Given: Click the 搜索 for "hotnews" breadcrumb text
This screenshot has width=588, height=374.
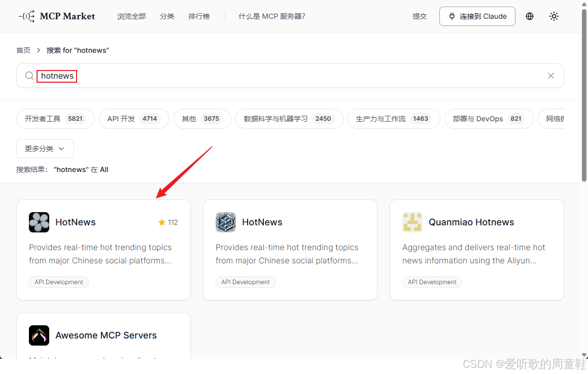Looking at the screenshot, I should point(78,50).
